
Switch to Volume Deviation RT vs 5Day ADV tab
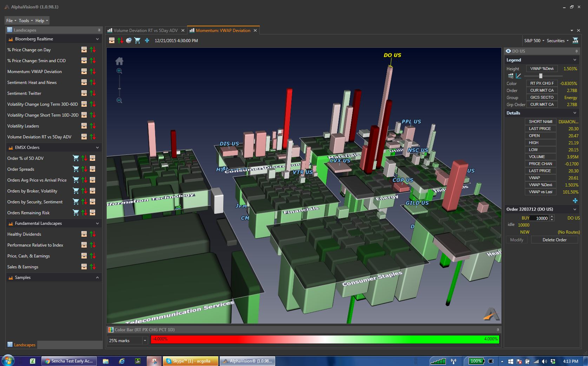coord(145,31)
